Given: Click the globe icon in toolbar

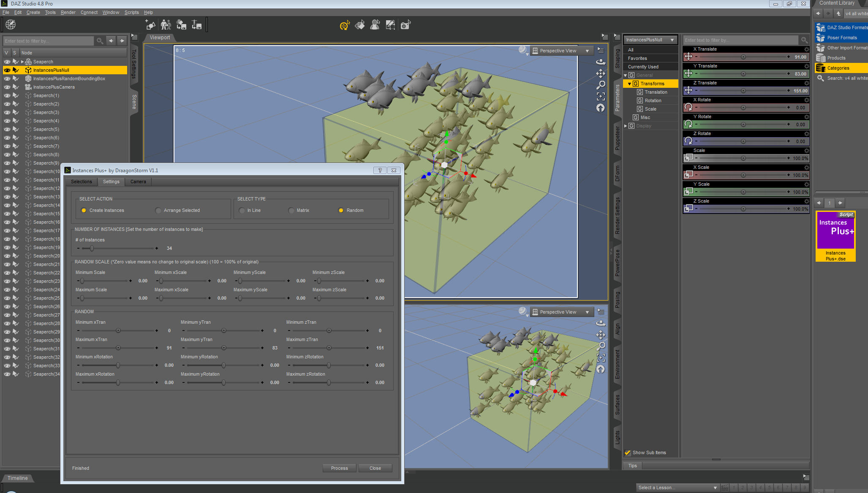Looking at the screenshot, I should click(11, 24).
